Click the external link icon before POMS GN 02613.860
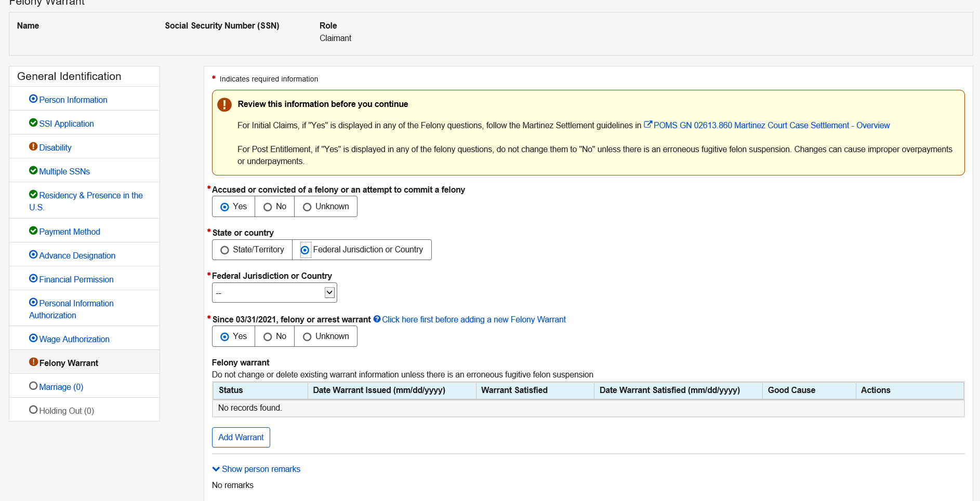The height and width of the screenshot is (501, 980). (647, 125)
